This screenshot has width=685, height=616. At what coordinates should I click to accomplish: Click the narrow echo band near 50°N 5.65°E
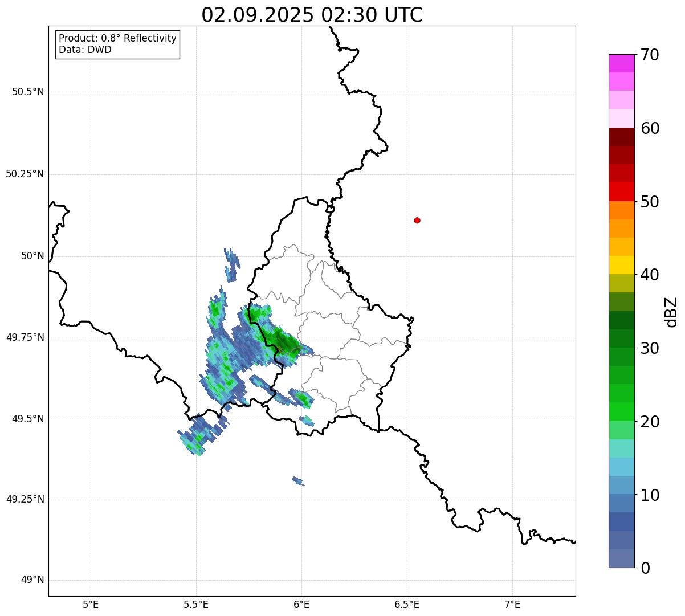[x=231, y=264]
